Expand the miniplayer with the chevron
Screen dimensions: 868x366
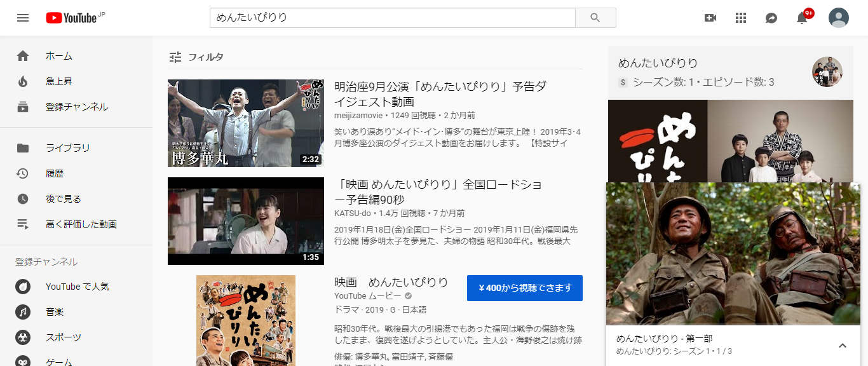[x=843, y=346]
